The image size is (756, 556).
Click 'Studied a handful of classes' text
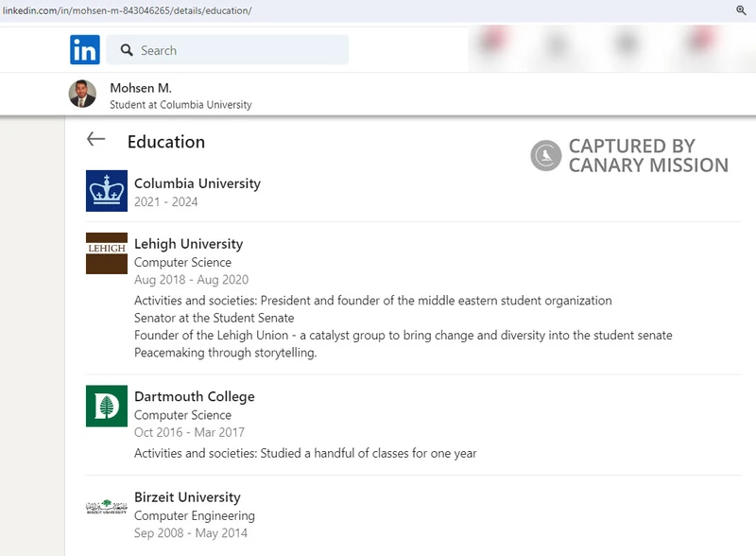[369, 453]
